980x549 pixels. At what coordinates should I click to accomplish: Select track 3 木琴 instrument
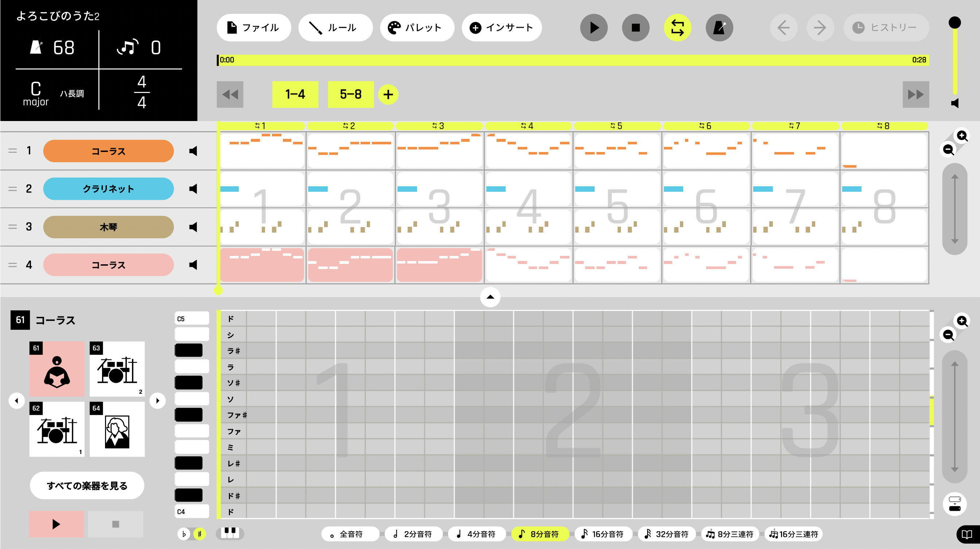point(108,227)
